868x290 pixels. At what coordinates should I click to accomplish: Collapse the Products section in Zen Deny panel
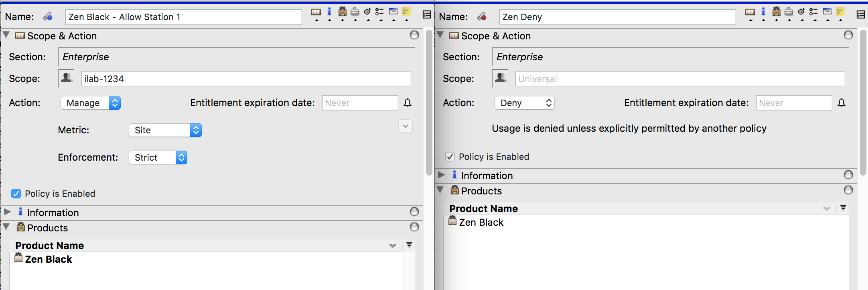[440, 190]
